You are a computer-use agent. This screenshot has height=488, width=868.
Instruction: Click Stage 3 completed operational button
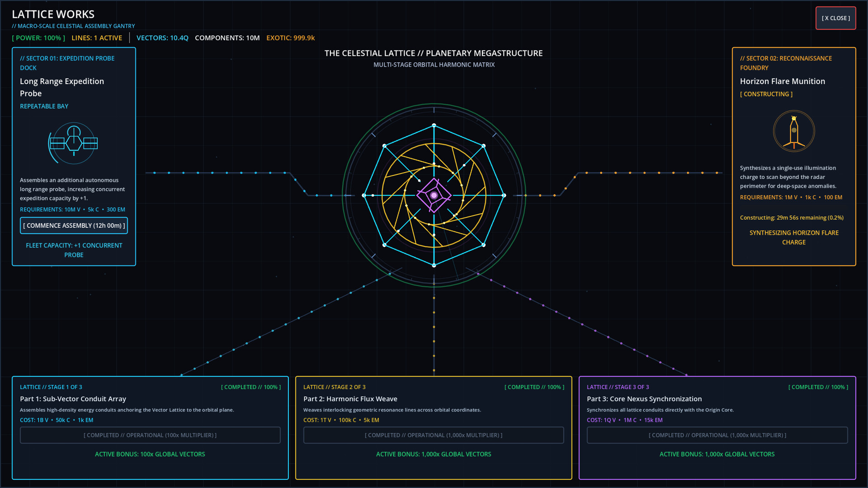[x=717, y=435]
